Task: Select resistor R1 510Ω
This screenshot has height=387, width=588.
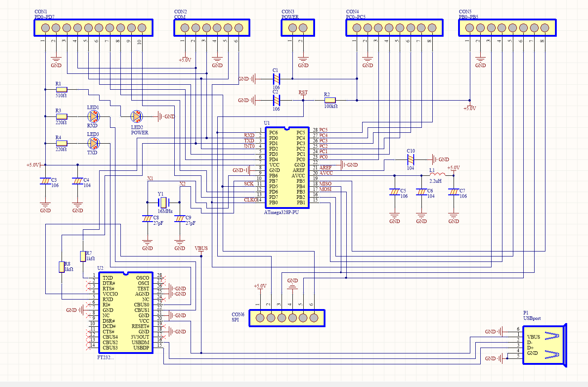Action: click(61, 89)
